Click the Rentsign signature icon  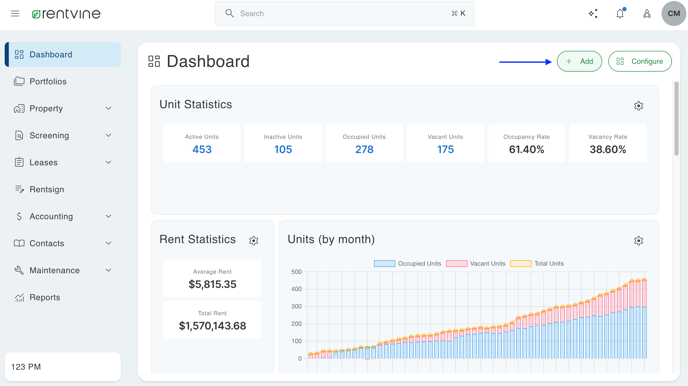pyautogui.click(x=19, y=189)
